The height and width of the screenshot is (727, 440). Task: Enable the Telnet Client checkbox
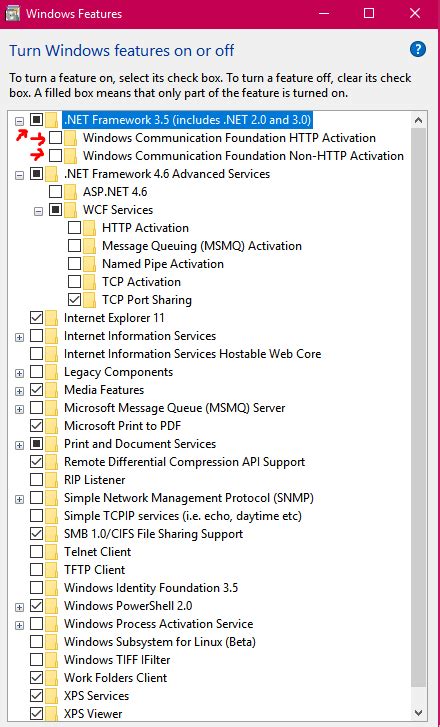[36, 552]
